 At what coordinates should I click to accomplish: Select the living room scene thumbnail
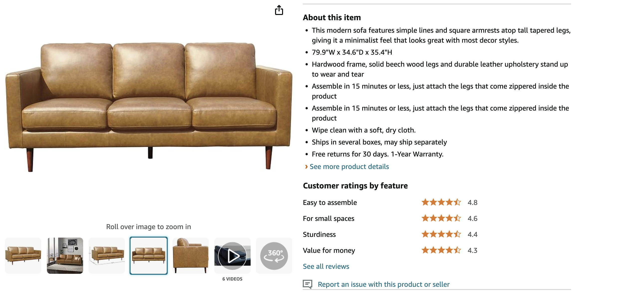tap(65, 256)
